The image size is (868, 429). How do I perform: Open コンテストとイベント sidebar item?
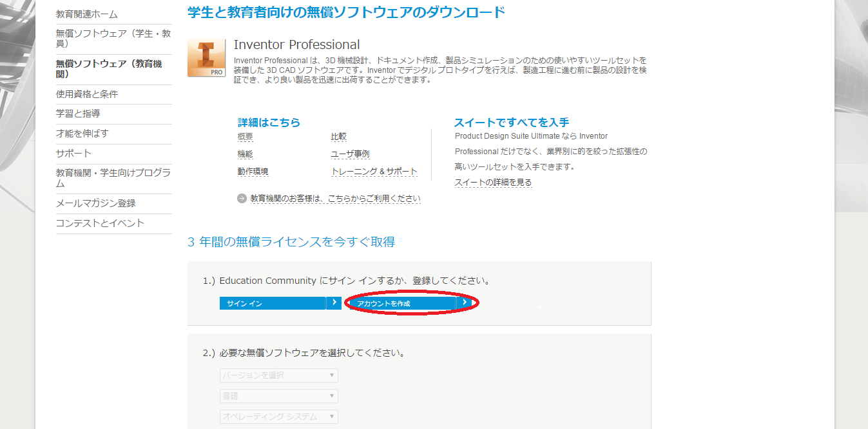pos(101,223)
